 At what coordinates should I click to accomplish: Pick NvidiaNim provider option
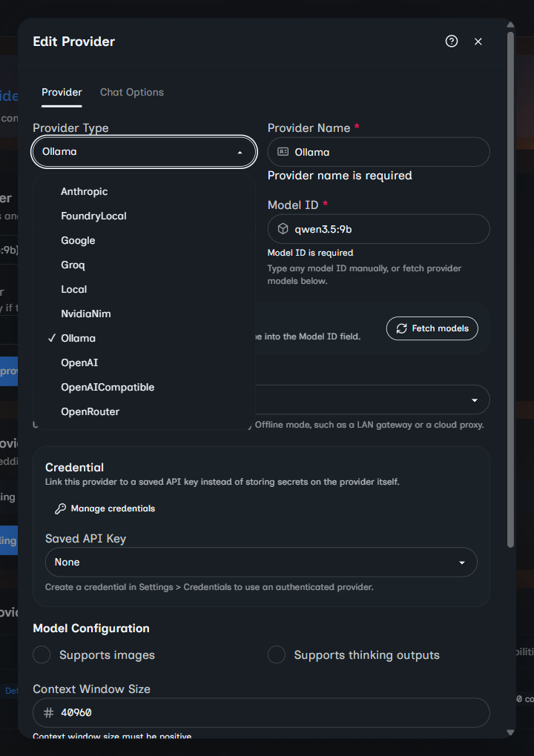(144, 314)
